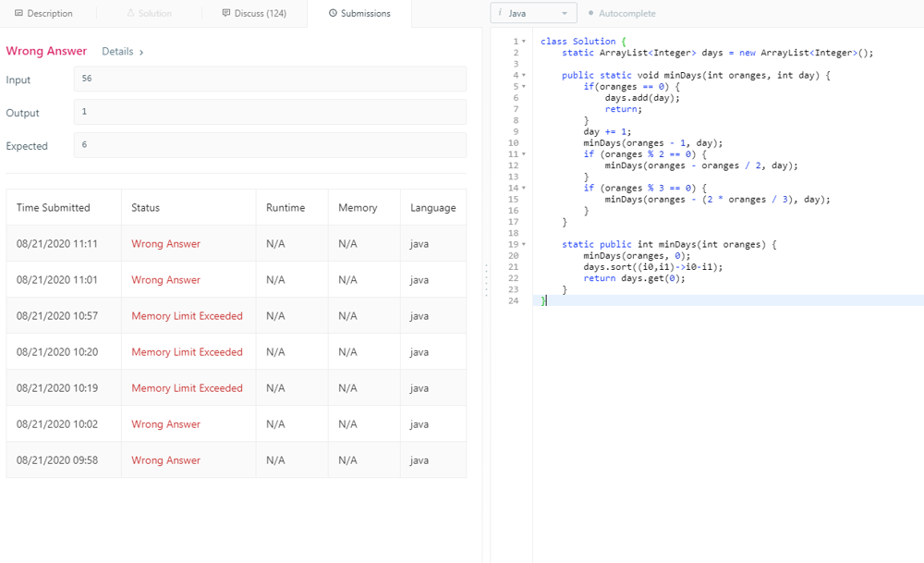Place cursor on code line 24

(x=728, y=300)
